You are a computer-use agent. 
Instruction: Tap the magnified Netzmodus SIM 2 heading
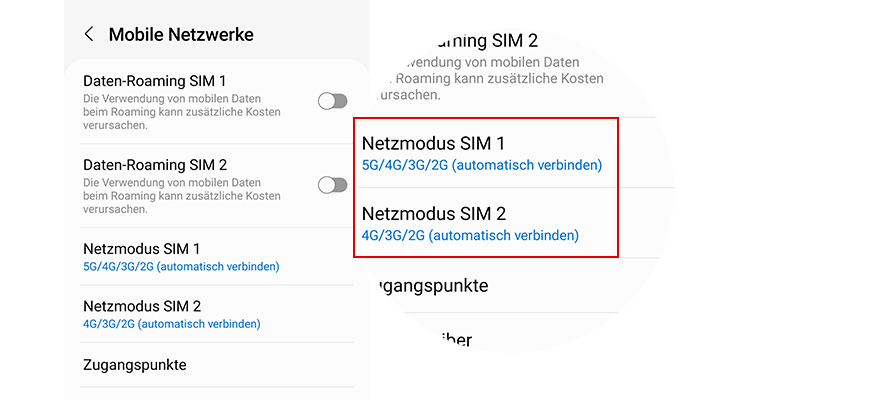point(434,213)
